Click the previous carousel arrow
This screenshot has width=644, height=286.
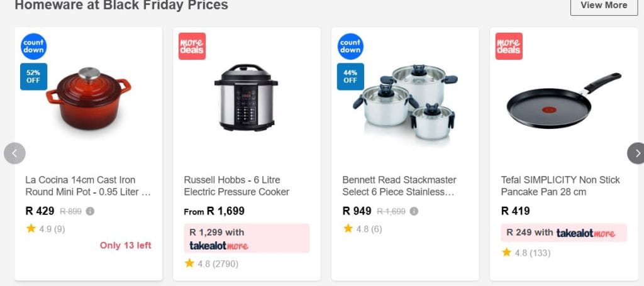click(14, 153)
